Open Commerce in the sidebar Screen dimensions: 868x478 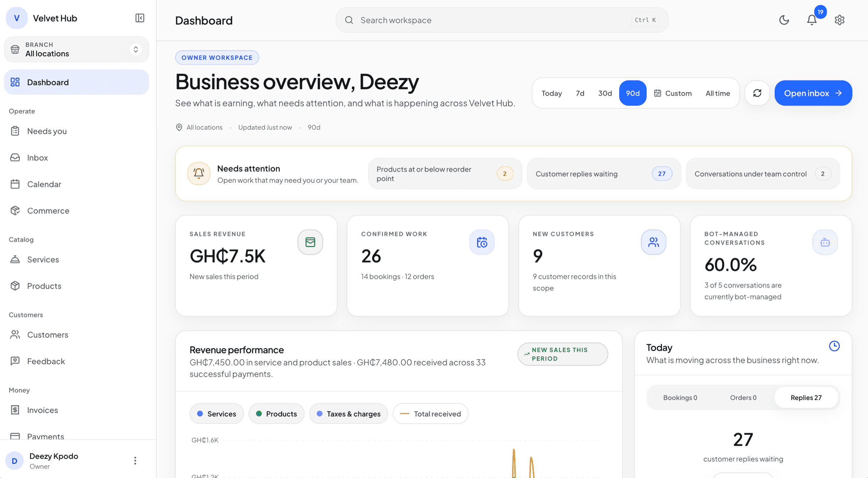click(x=76, y=211)
